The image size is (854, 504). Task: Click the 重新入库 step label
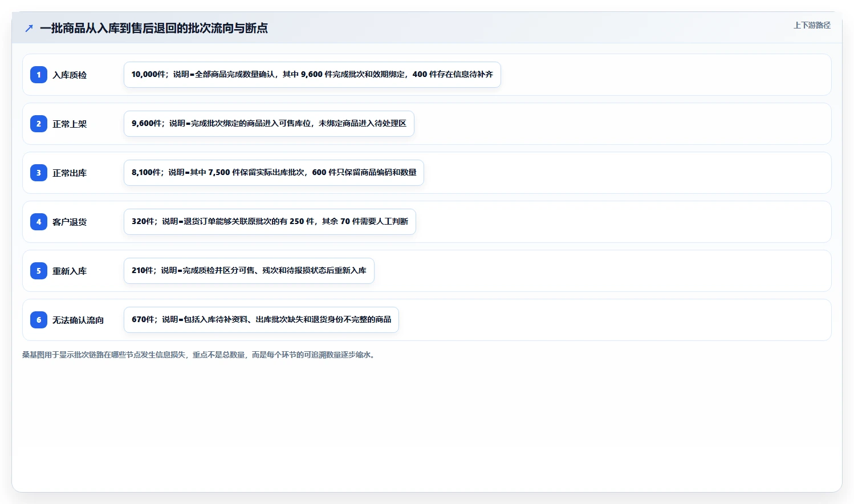[x=70, y=271]
